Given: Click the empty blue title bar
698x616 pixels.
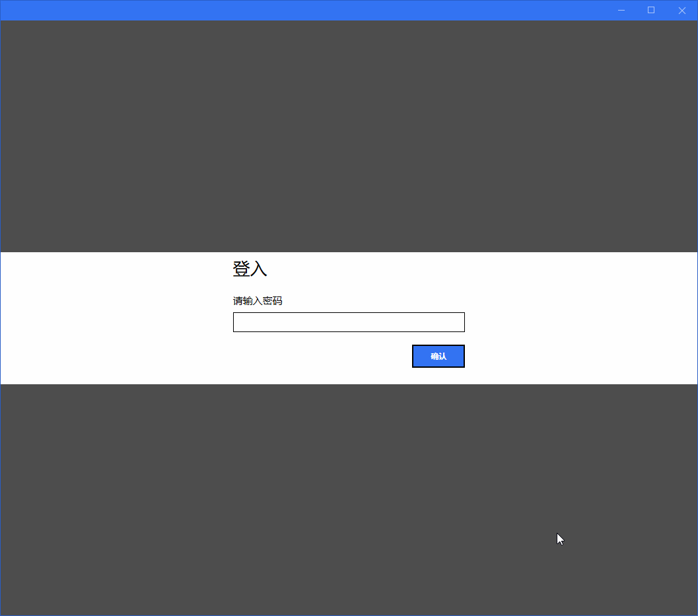Looking at the screenshot, I should (x=302, y=11).
